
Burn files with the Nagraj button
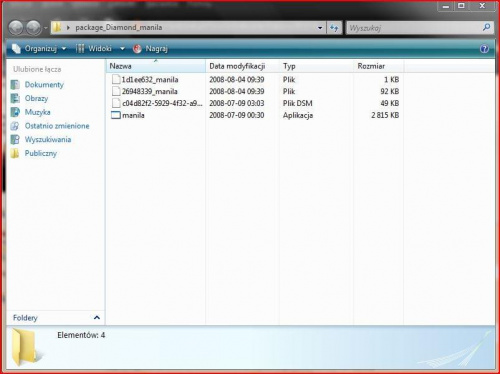[150, 49]
